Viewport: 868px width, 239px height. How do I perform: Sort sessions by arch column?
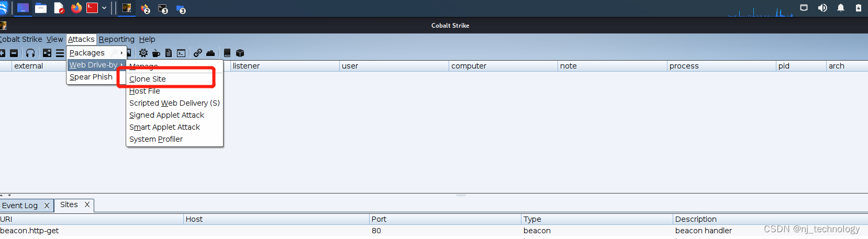pos(847,66)
